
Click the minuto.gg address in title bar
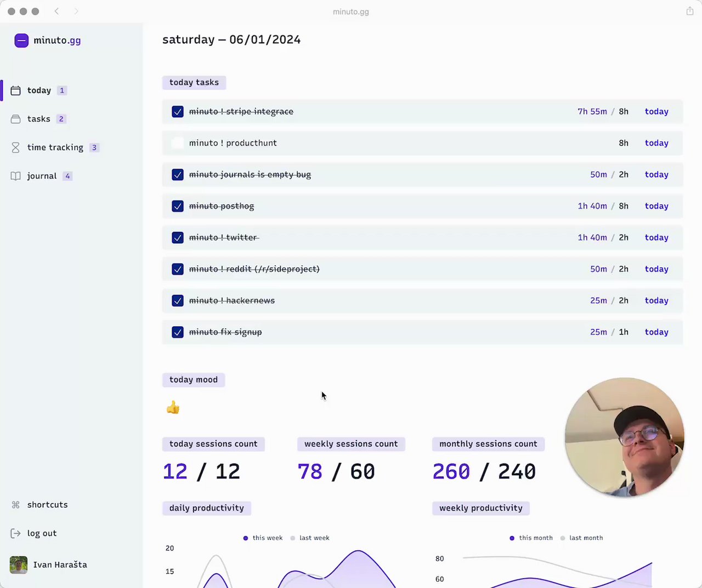coord(351,12)
